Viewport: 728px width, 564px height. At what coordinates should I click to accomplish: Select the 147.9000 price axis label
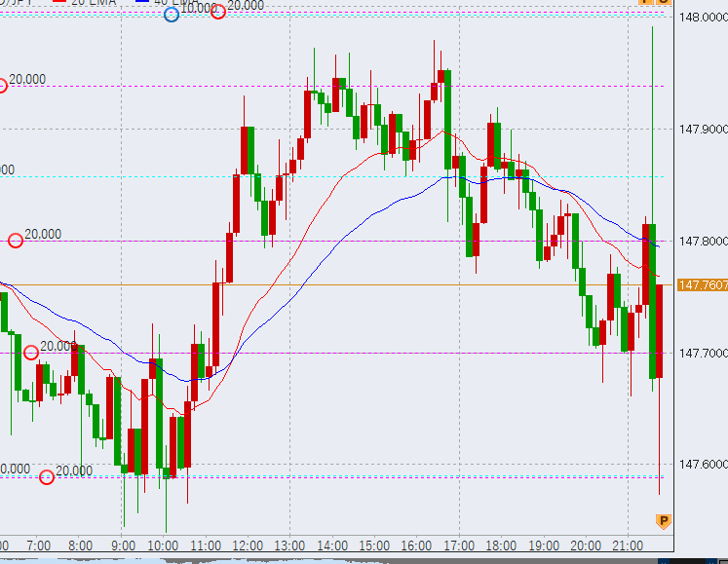click(x=703, y=130)
